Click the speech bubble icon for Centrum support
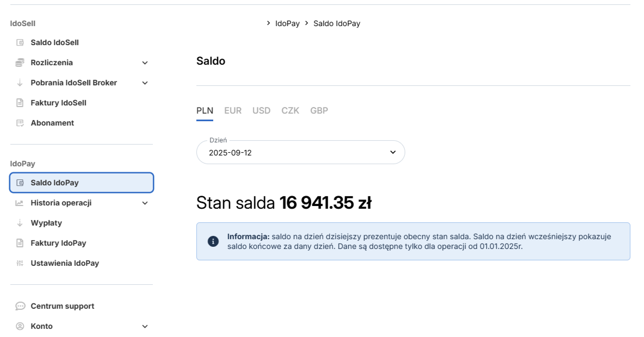Screen dimensions: 644x337 pyautogui.click(x=20, y=306)
